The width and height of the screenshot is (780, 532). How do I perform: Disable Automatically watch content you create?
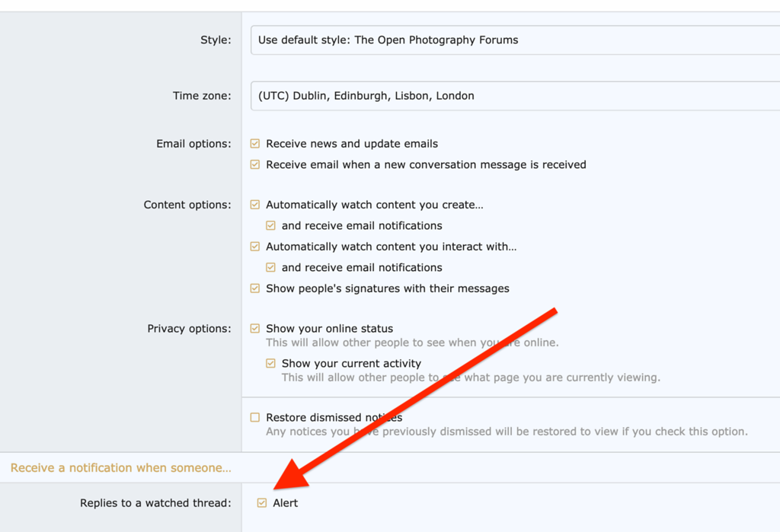pos(255,205)
